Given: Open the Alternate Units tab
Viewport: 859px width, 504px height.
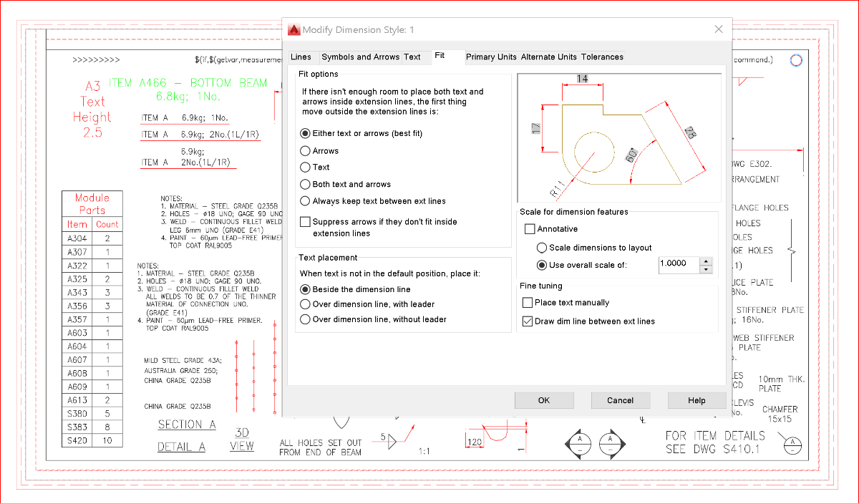Looking at the screenshot, I should (x=548, y=57).
